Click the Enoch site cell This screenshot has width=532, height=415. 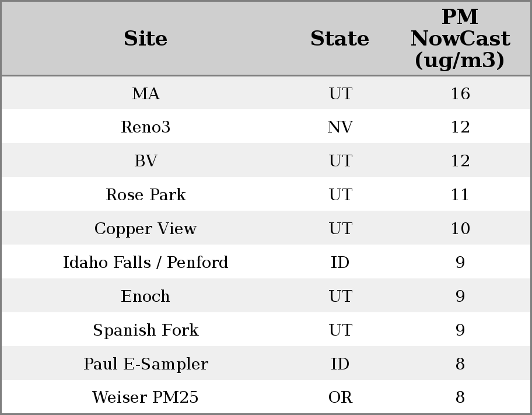[145, 297]
